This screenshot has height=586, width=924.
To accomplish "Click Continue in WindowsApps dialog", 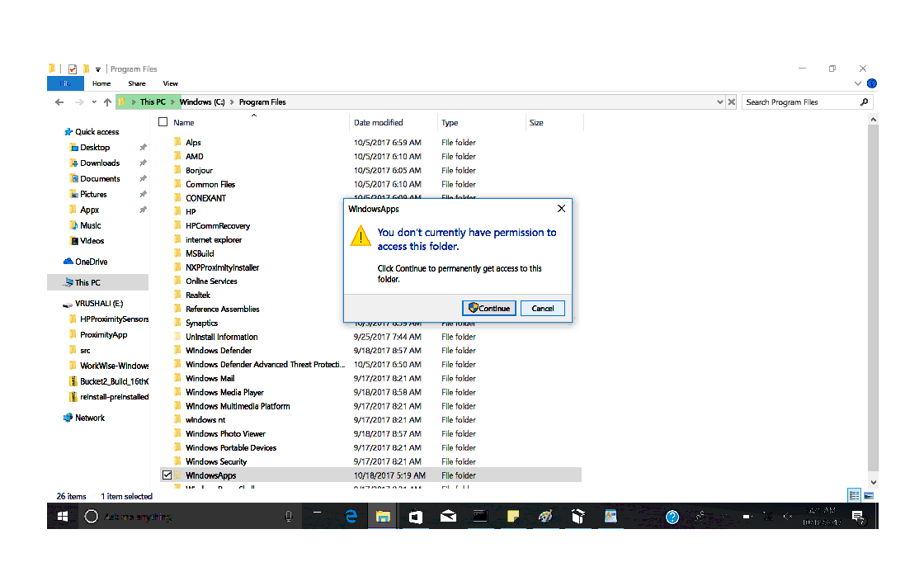I will [489, 309].
